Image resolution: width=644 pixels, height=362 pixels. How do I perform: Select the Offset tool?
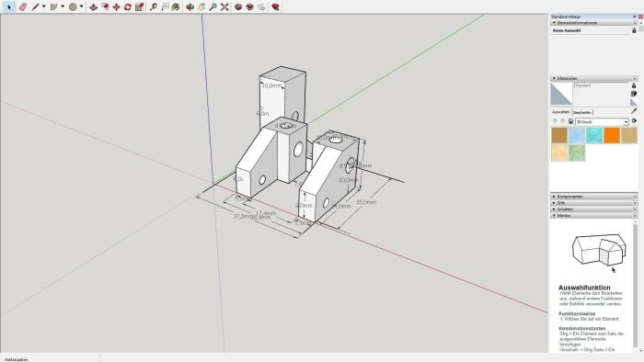click(x=105, y=7)
